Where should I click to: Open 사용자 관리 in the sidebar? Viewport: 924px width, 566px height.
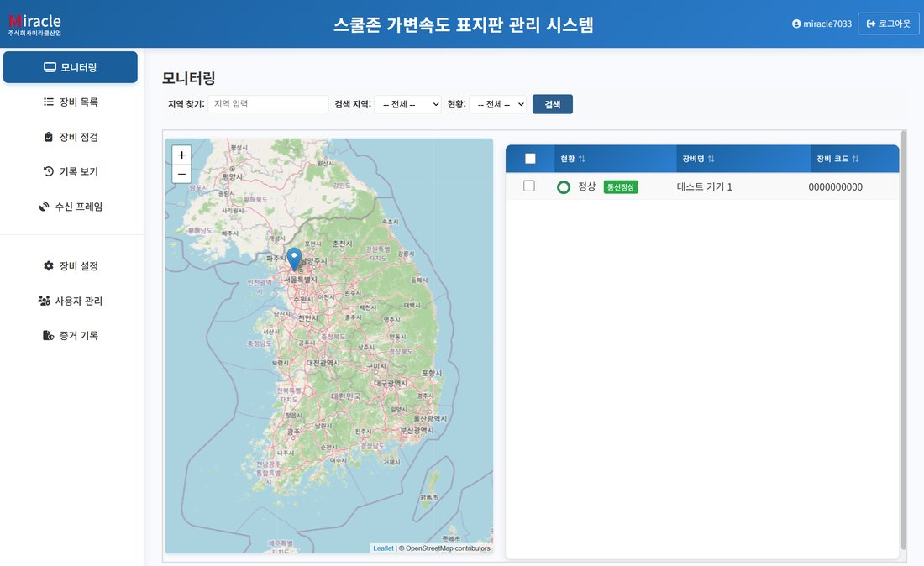point(70,301)
